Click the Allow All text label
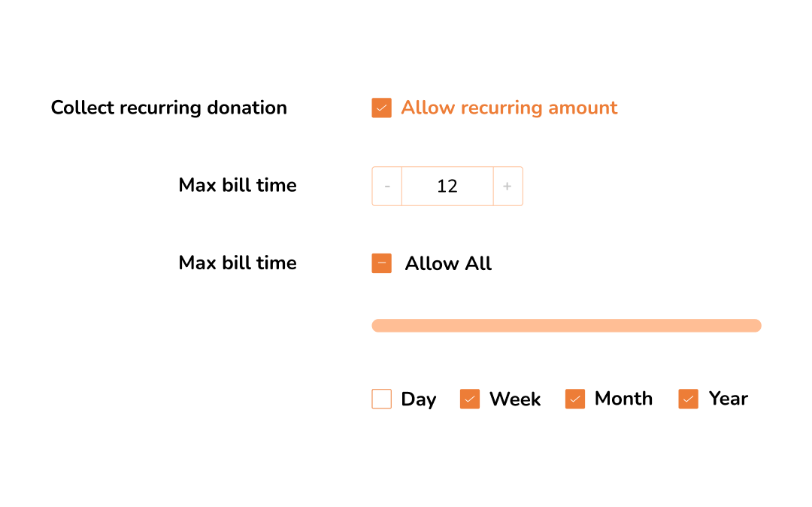This screenshot has height=507, width=812. pyautogui.click(x=448, y=263)
